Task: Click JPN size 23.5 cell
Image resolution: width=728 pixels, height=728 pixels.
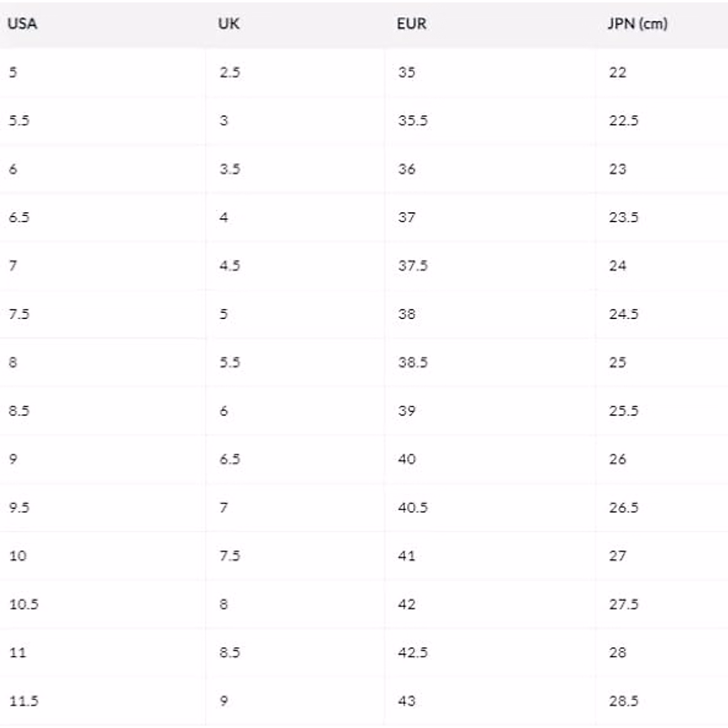Action: pos(624,217)
